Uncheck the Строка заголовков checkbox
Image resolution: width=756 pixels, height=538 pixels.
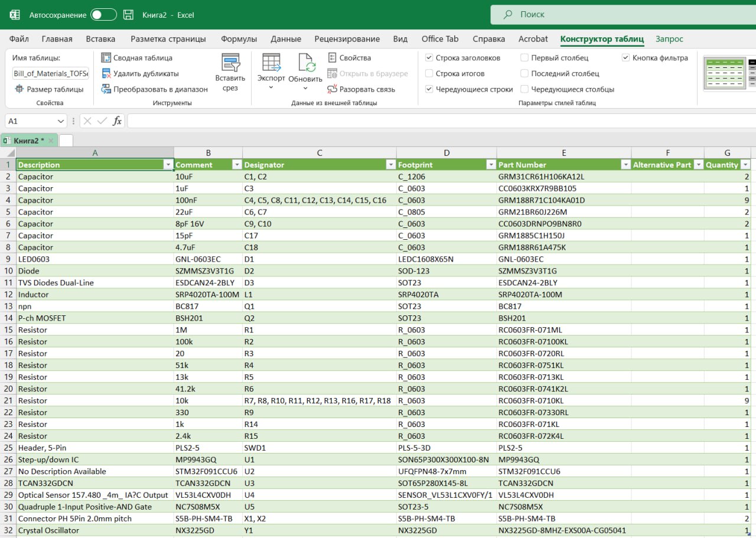pyautogui.click(x=429, y=58)
